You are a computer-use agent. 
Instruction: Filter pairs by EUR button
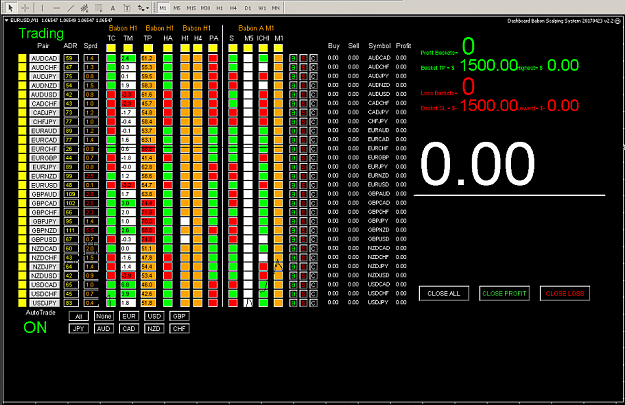pyautogui.click(x=129, y=317)
